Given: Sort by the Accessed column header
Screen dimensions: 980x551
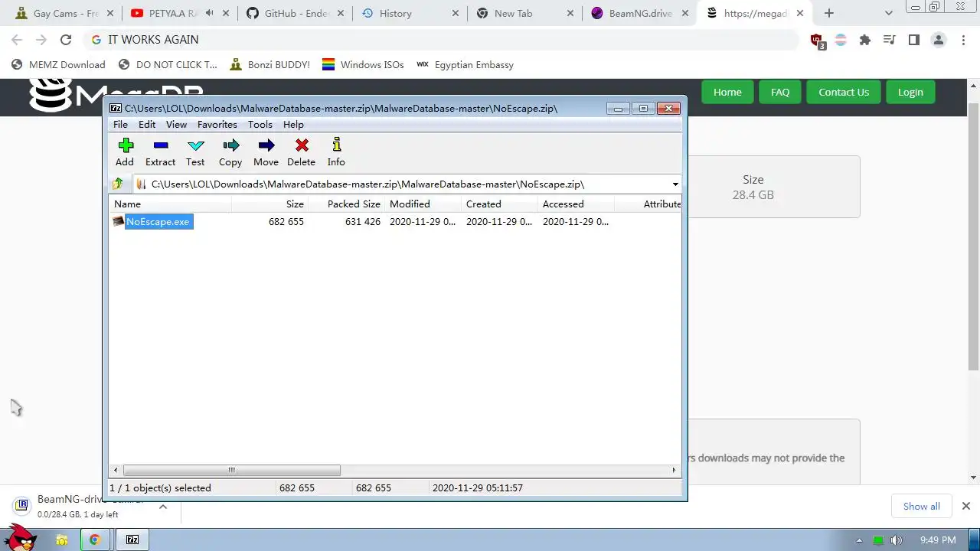Looking at the screenshot, I should click(x=576, y=204).
